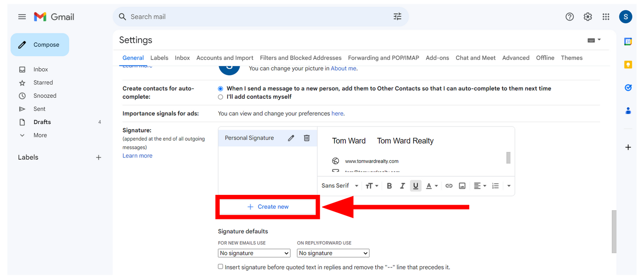This screenshot has width=644, height=279.
Task: Select "I'll add contacts myself" option
Action: pos(221,97)
